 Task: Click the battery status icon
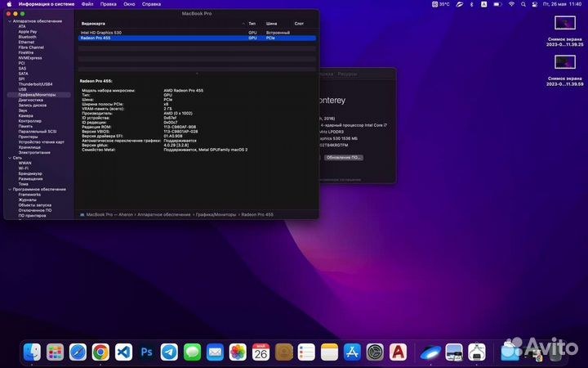(497, 4)
